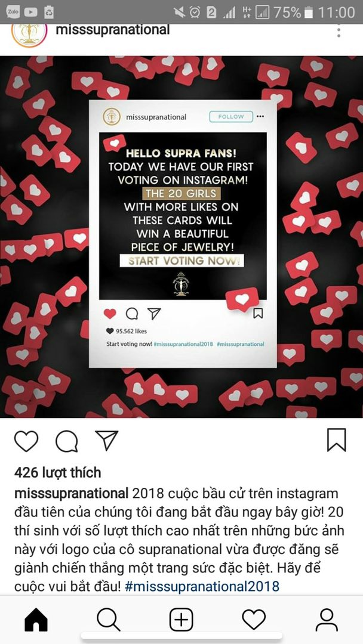Tap misssupranational username in the header
Screen dimensions: 363x644
[113, 30]
